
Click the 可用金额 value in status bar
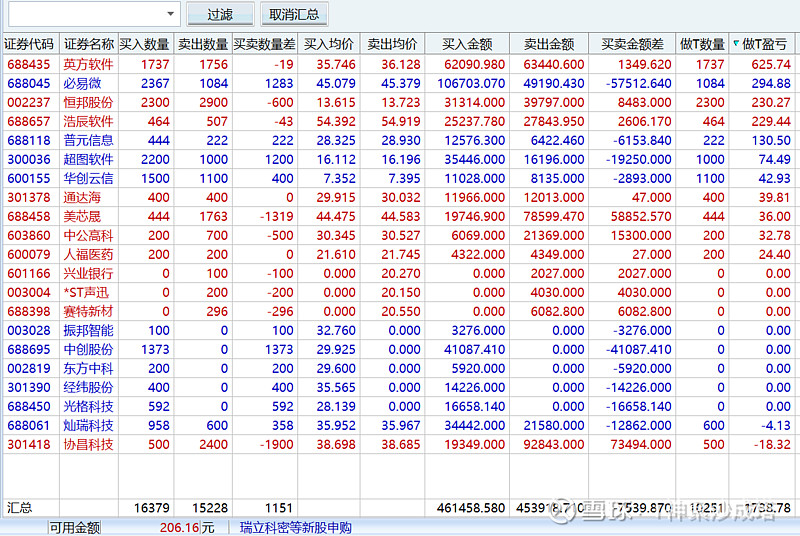click(180, 528)
